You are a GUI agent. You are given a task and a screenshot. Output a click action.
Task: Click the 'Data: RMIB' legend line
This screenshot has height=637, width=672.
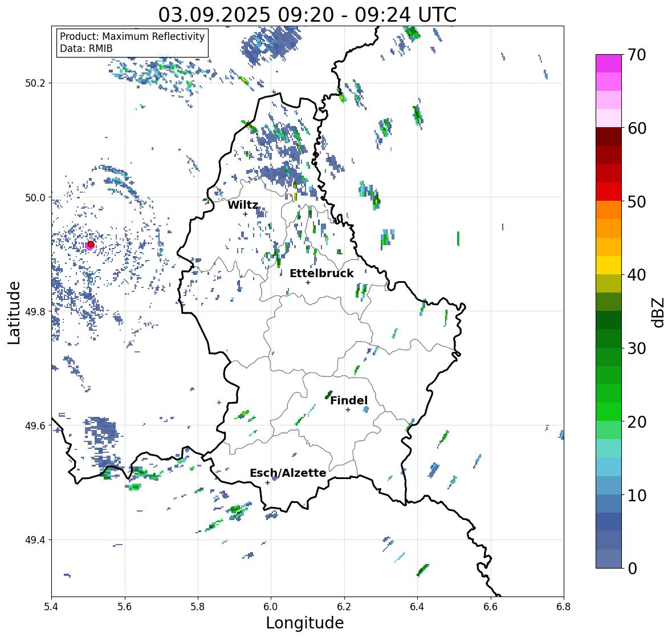tap(86, 48)
